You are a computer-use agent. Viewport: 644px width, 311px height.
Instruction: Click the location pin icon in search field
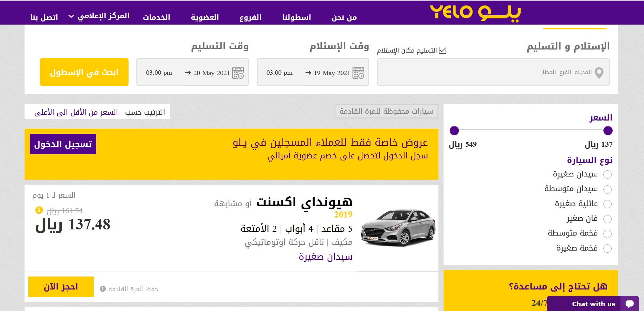(x=599, y=73)
